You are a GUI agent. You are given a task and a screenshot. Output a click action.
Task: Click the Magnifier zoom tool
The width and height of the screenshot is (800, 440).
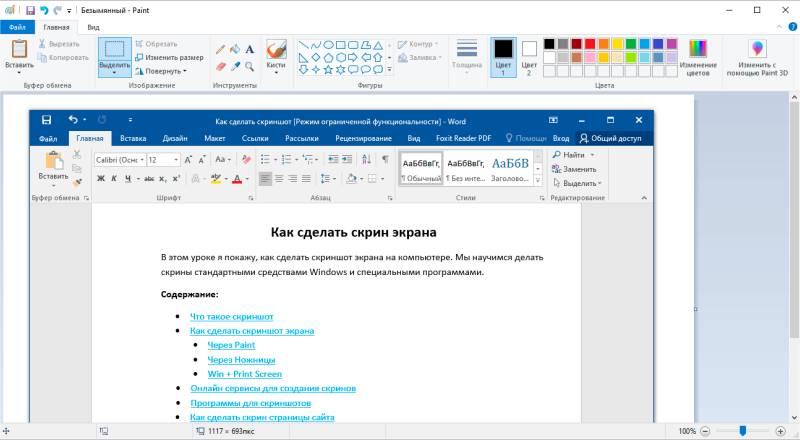[248, 66]
